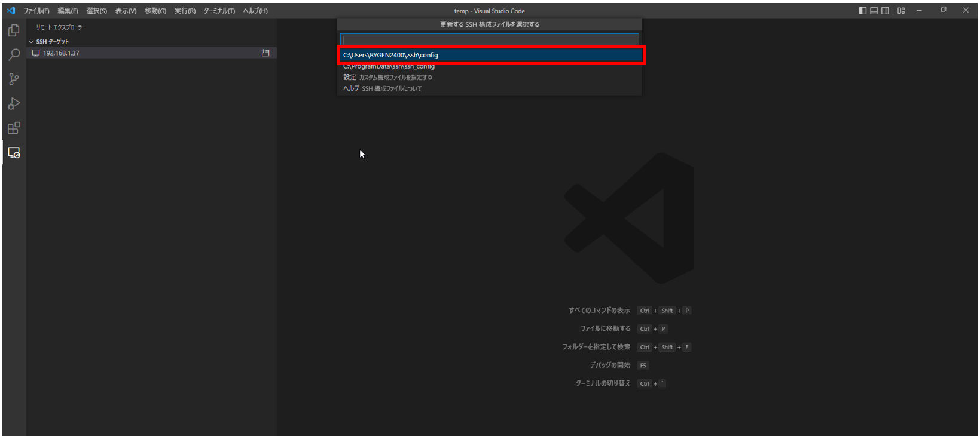Click the VS Code logo icon in title bar

(11, 11)
